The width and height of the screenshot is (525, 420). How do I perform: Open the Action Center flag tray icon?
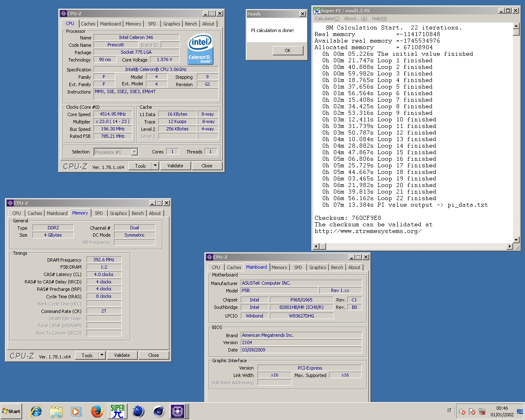[x=472, y=411]
